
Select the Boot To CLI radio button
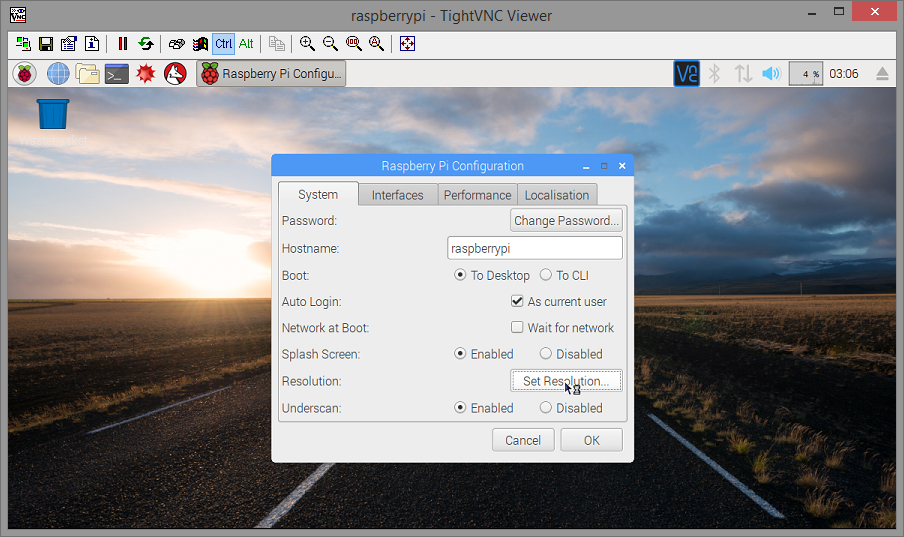(x=545, y=275)
